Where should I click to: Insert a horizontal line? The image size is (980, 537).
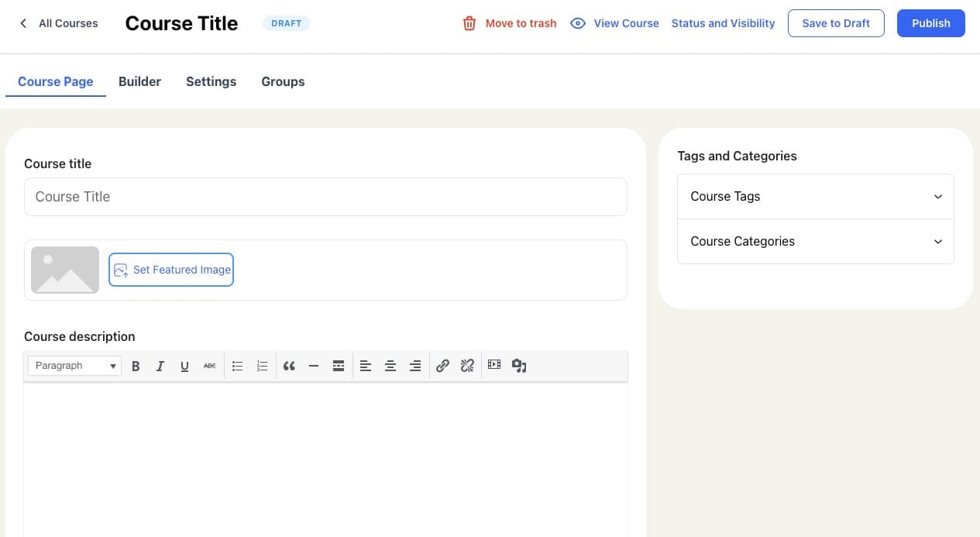(314, 366)
